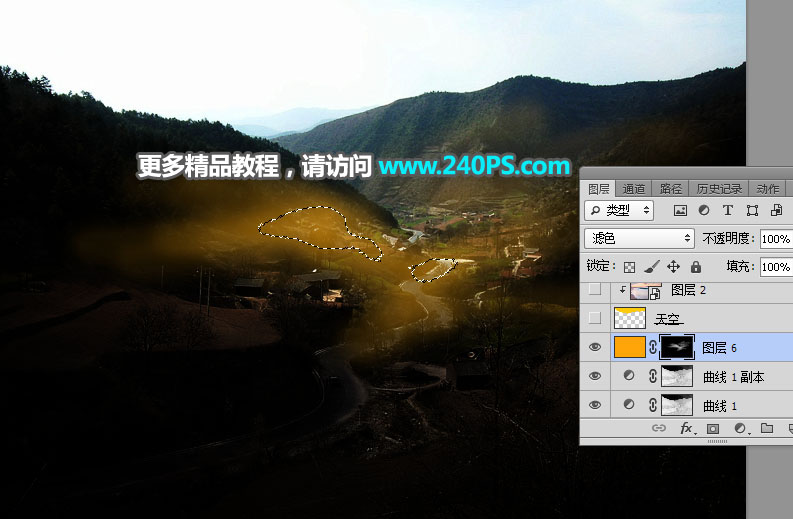Show hidden 天空 layer visibility box
This screenshot has height=519, width=793.
[595, 318]
